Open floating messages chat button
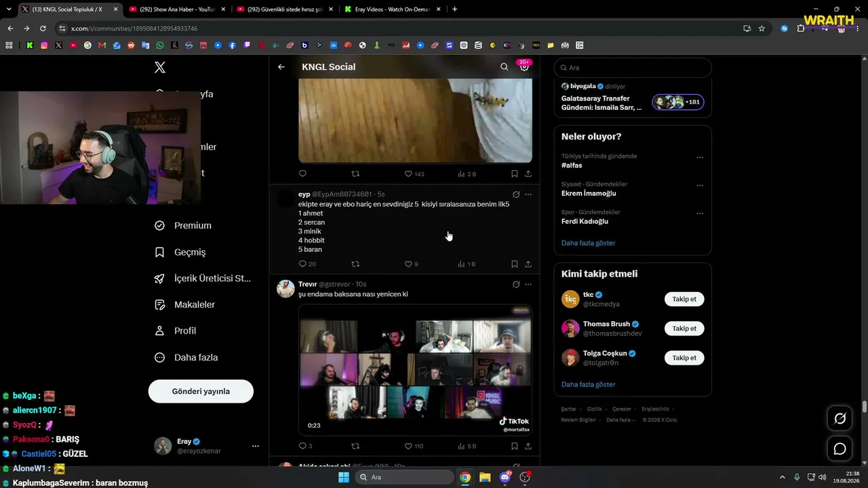 click(x=840, y=449)
